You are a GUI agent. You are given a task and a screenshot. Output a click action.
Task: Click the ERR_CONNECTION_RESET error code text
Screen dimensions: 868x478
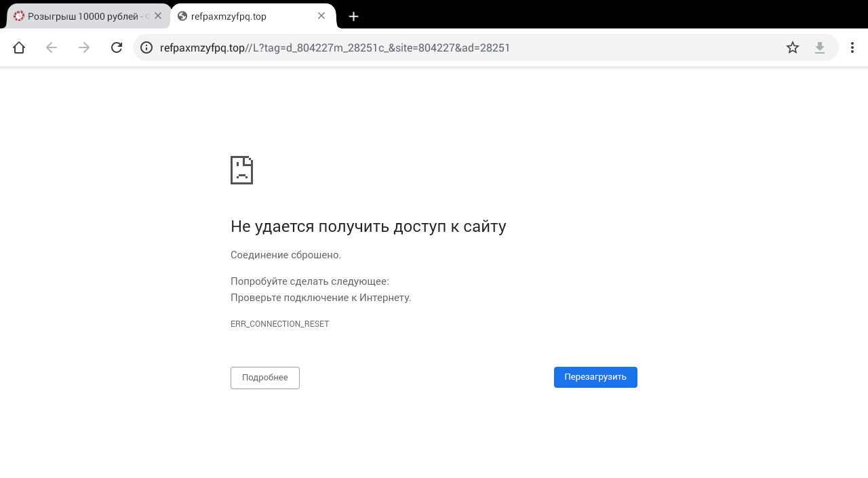pos(279,324)
